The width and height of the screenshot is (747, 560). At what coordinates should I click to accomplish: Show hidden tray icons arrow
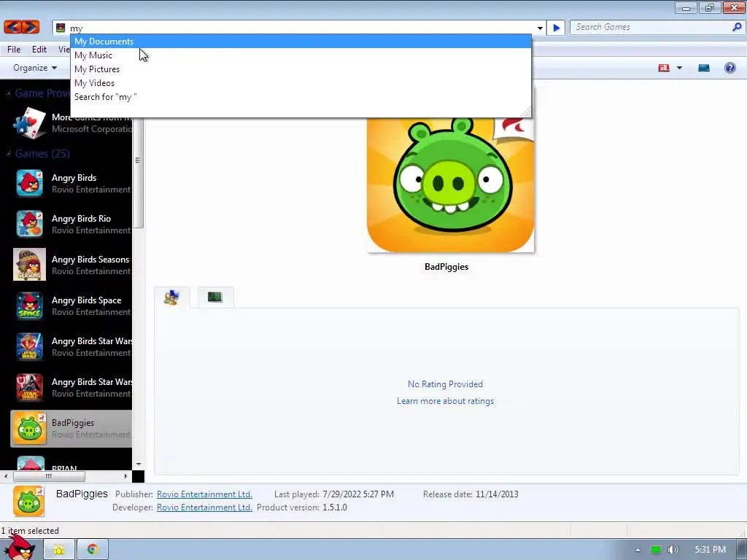coord(638,550)
